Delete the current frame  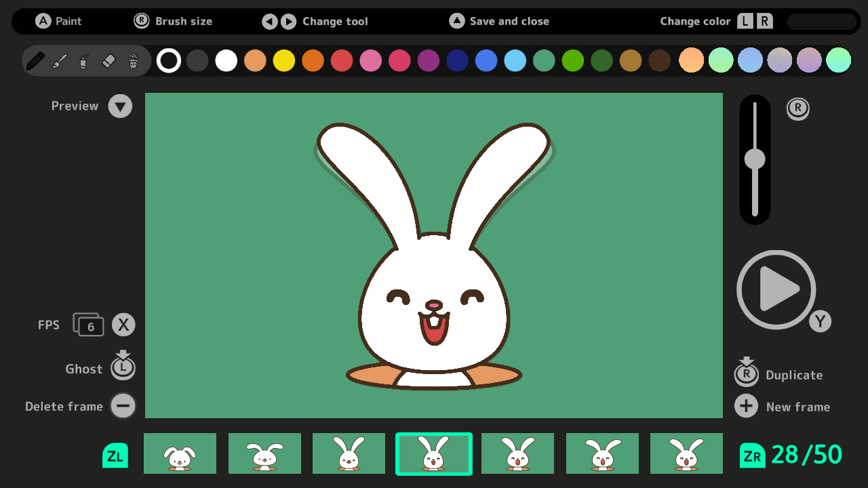click(x=123, y=406)
